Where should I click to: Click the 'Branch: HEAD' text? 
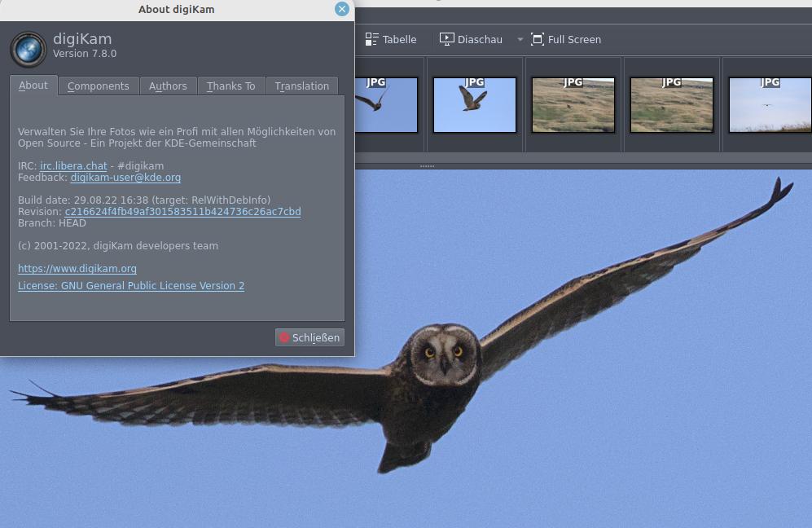tap(52, 222)
